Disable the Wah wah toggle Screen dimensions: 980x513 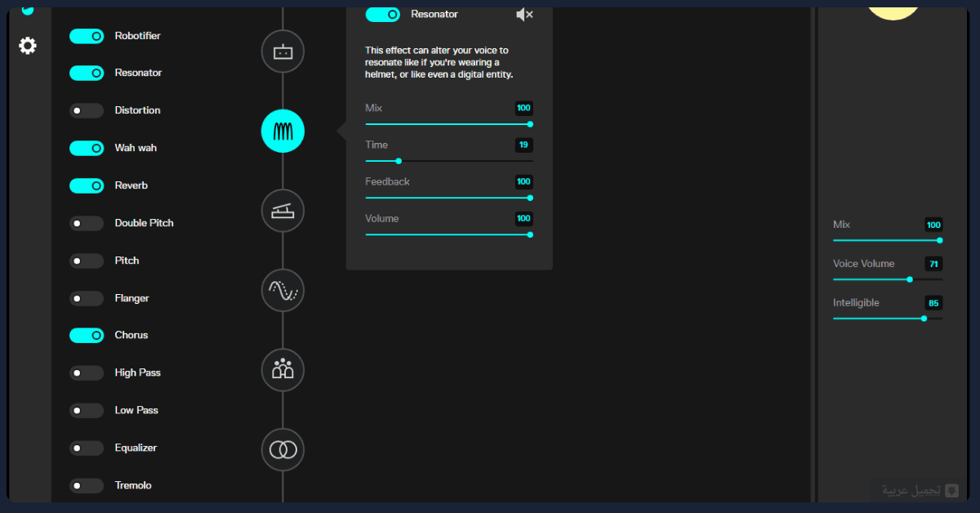click(87, 148)
